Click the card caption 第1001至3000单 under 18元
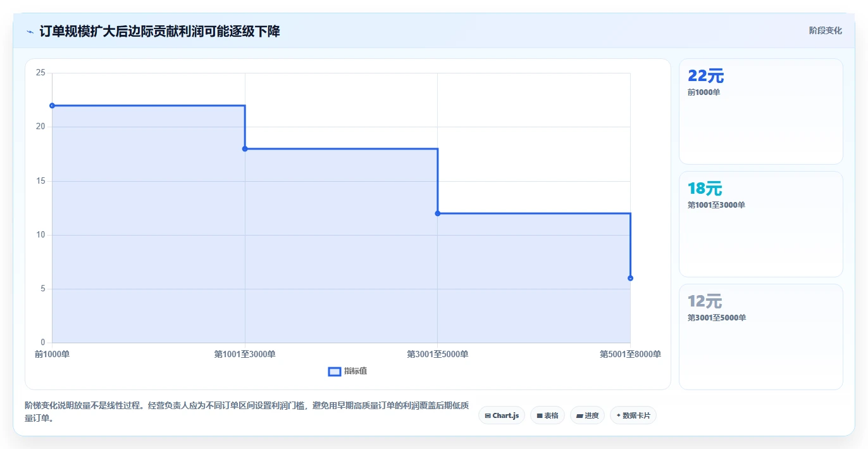868x449 pixels. pyautogui.click(x=716, y=205)
